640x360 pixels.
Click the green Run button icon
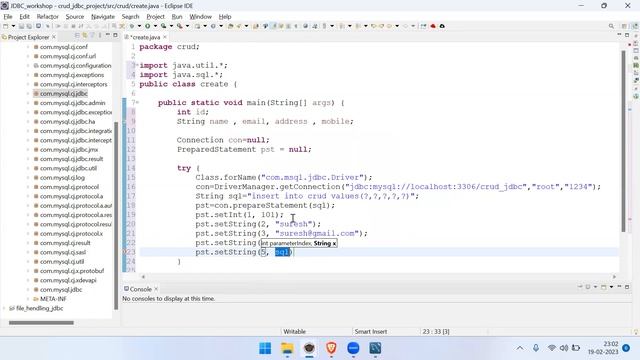click(147, 26)
